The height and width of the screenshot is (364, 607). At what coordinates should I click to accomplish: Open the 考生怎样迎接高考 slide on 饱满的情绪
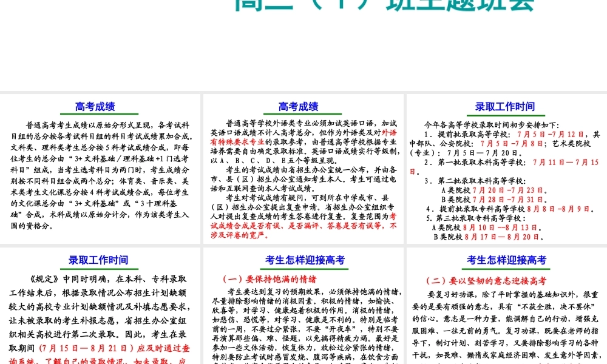(303, 306)
